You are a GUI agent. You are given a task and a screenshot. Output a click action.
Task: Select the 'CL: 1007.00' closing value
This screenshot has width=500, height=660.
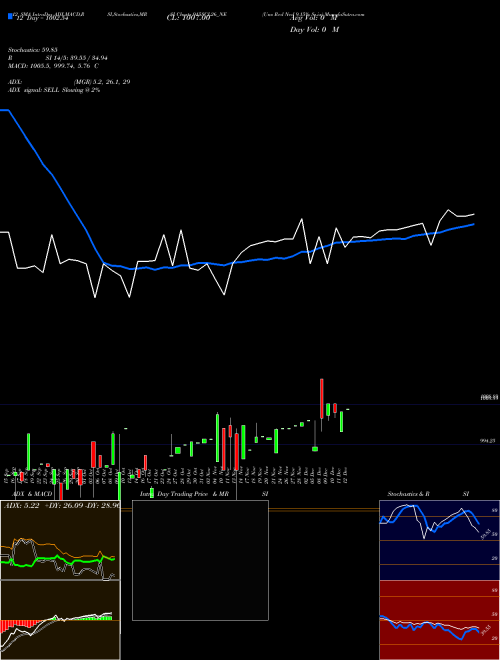(x=188, y=19)
